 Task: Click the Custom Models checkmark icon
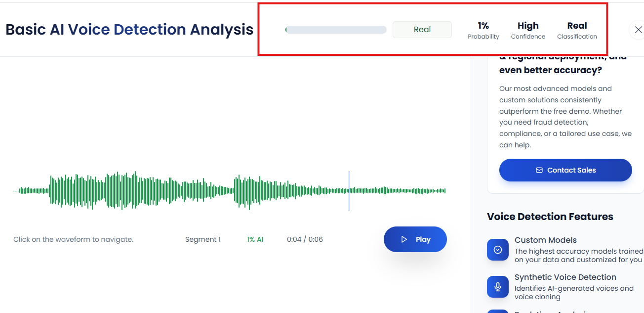coord(497,250)
